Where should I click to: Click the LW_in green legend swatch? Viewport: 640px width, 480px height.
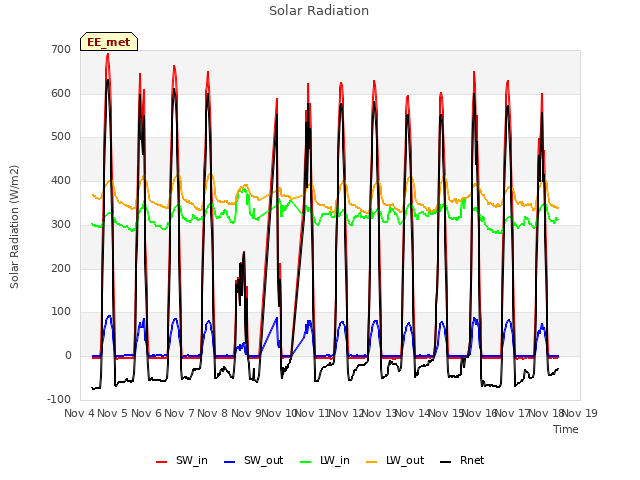305,462
